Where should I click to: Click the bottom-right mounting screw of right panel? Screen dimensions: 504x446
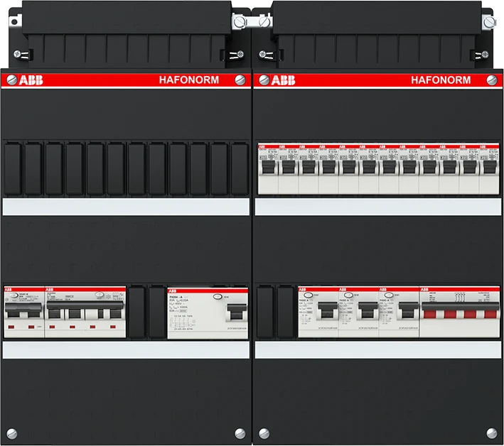point(492,431)
